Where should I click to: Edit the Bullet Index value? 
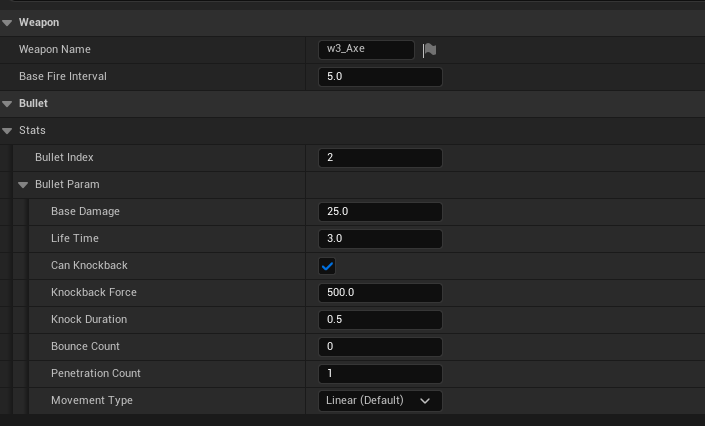coord(380,157)
